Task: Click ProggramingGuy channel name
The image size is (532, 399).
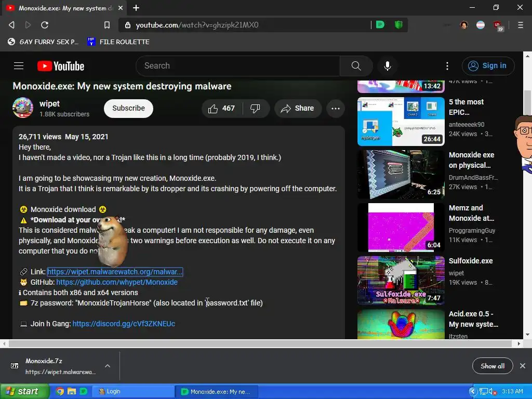Action: tap(472, 230)
